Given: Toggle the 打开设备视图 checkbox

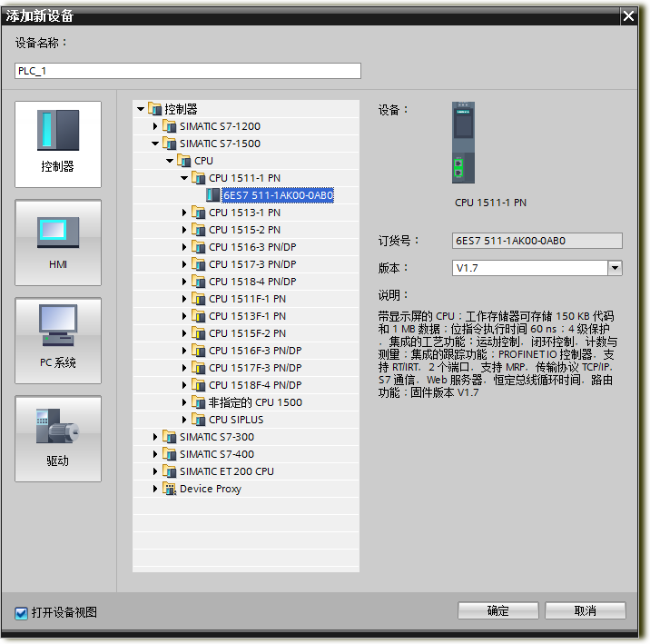Looking at the screenshot, I should [x=21, y=613].
